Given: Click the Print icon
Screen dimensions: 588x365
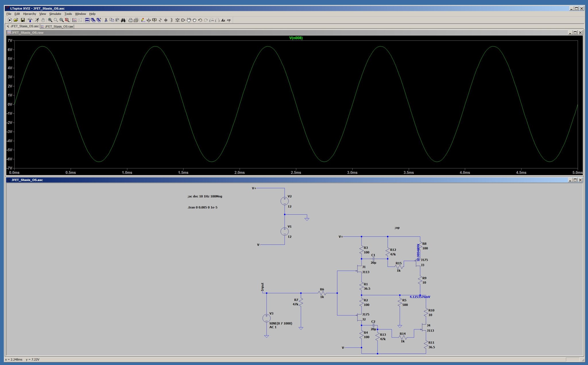Looking at the screenshot, I should point(130,20).
